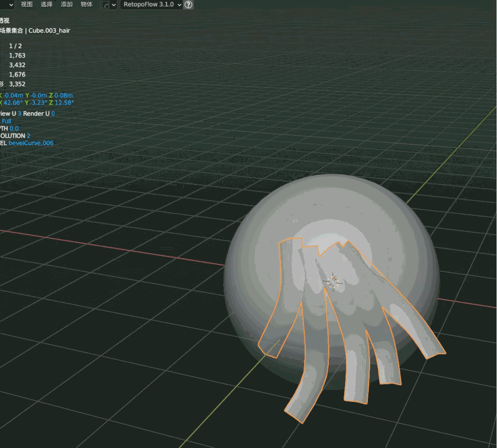
Task: Expand the RetopoFlow 3.1.0 dropdown
Action: [151, 5]
